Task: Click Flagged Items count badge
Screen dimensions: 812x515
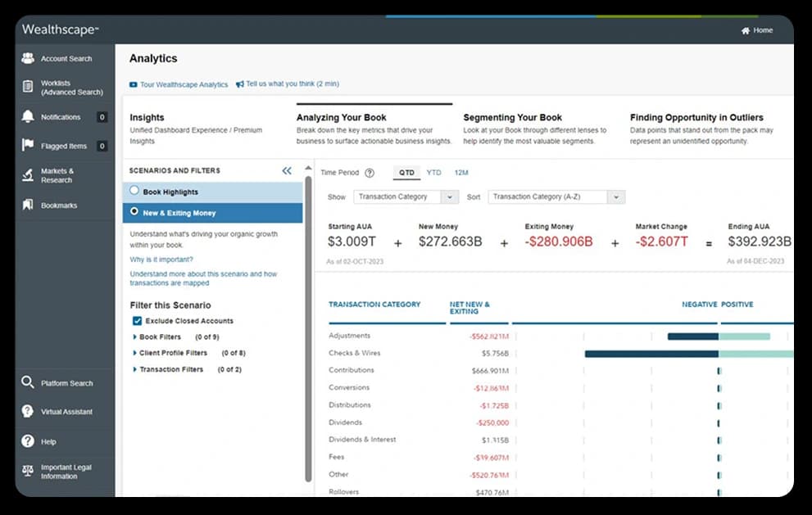Action: click(102, 146)
